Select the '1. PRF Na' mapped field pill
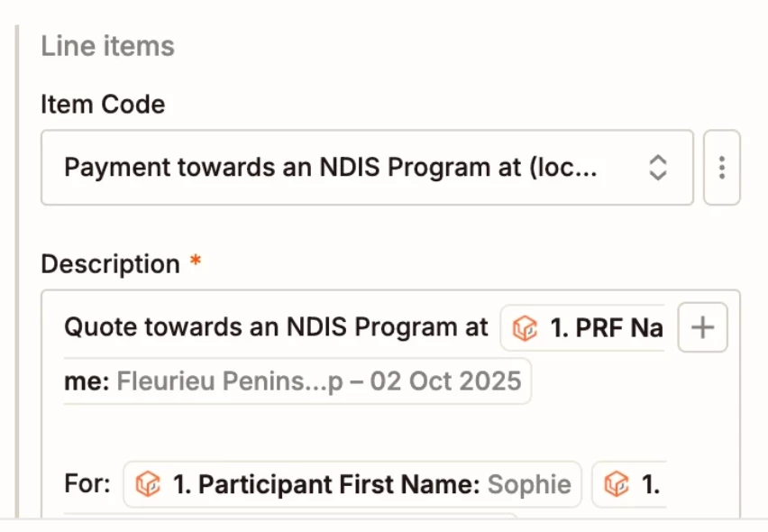 coord(583,327)
